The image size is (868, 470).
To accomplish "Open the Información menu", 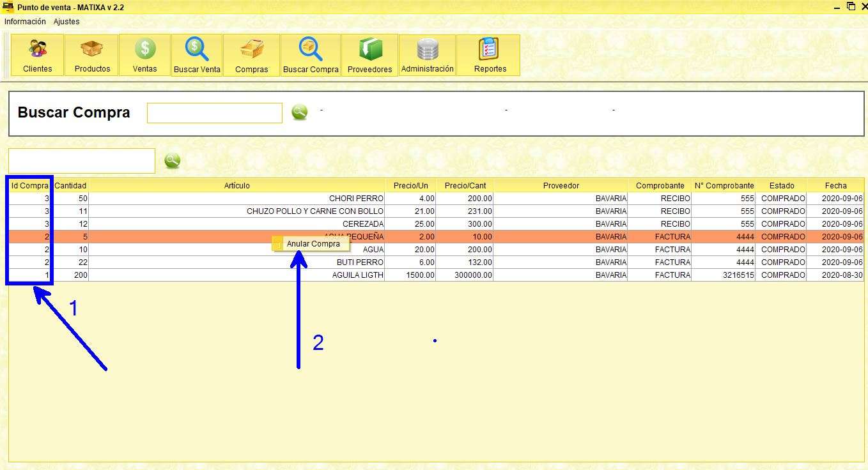I will 24,21.
